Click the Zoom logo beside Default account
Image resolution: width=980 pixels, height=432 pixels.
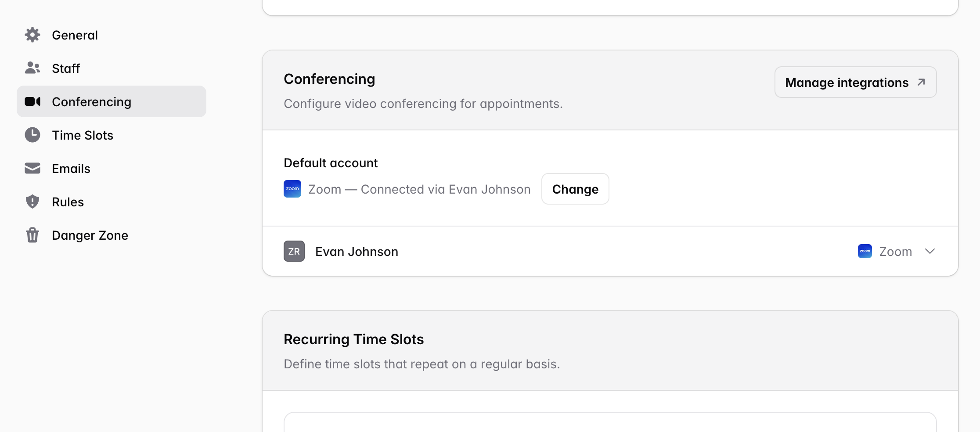coord(292,189)
